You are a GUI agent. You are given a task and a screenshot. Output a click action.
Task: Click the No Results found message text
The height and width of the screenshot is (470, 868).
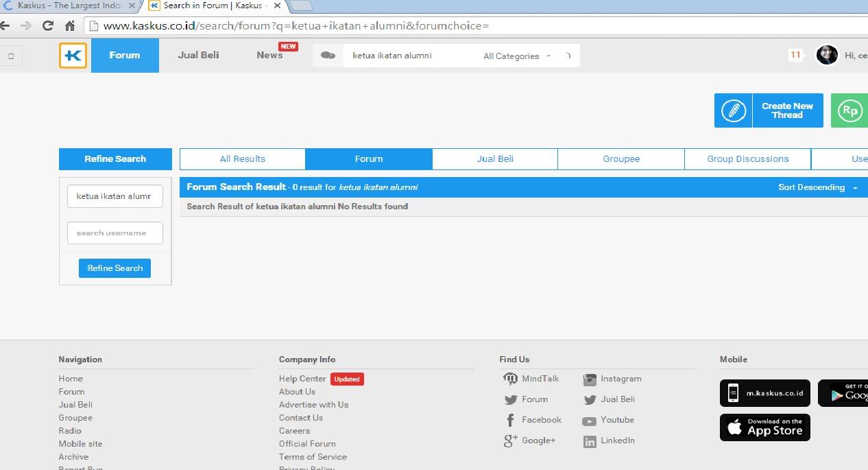click(x=373, y=207)
